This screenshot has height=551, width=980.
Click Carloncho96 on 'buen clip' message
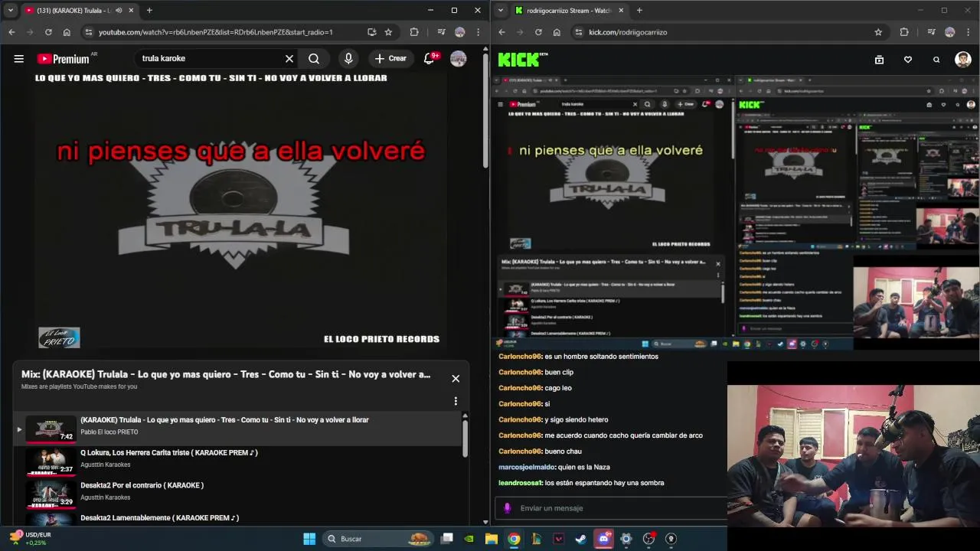pos(519,372)
